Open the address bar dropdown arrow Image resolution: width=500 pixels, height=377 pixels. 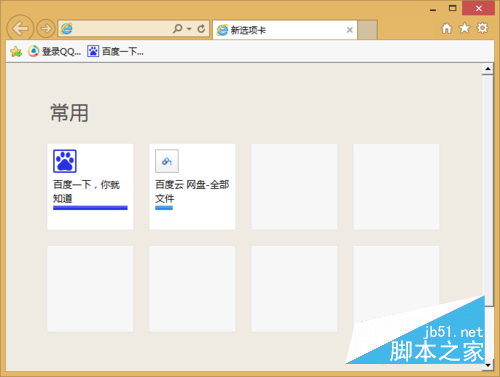[x=189, y=29]
